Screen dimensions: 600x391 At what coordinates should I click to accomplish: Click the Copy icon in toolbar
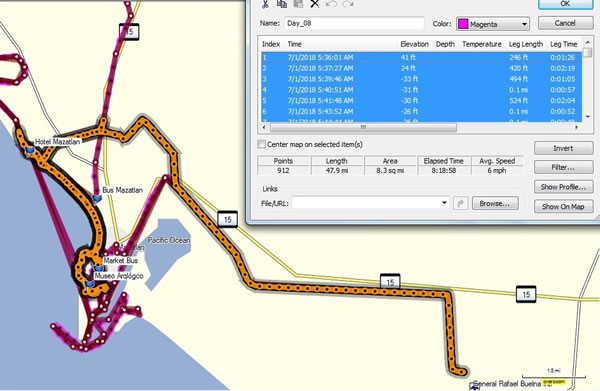[x=282, y=4]
